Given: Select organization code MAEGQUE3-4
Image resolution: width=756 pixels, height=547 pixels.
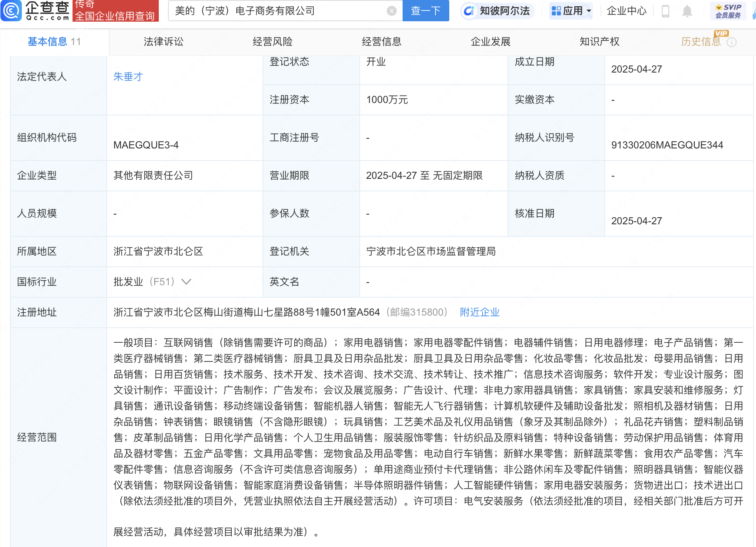Looking at the screenshot, I should (146, 145).
